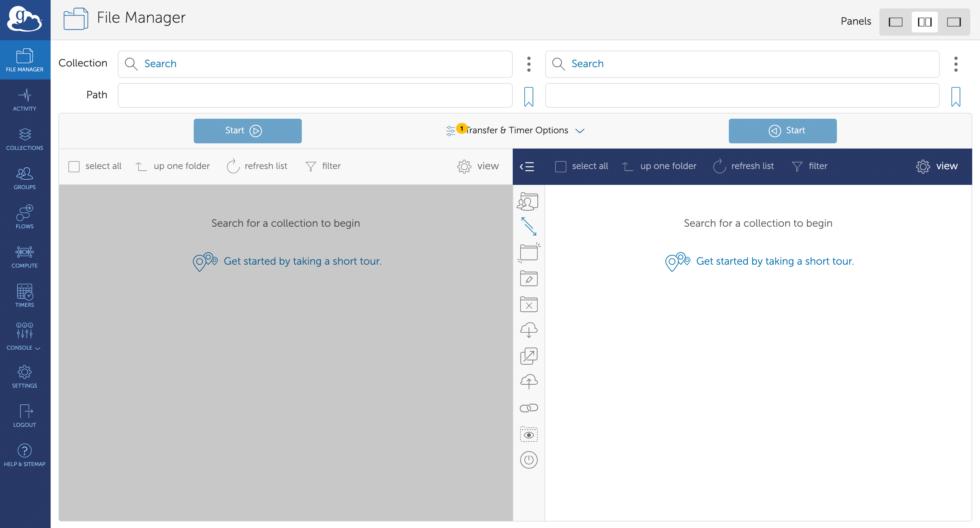Open the Flows section

[25, 217]
